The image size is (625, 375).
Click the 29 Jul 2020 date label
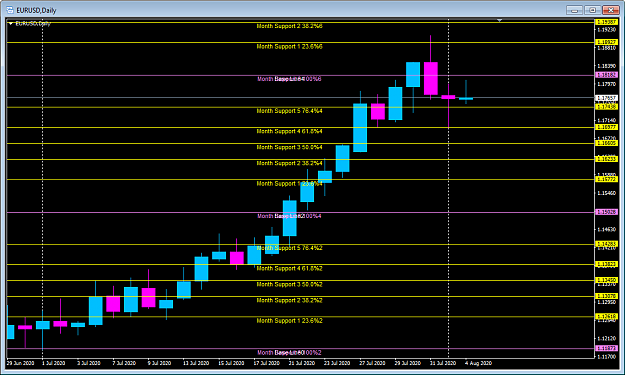click(x=407, y=363)
